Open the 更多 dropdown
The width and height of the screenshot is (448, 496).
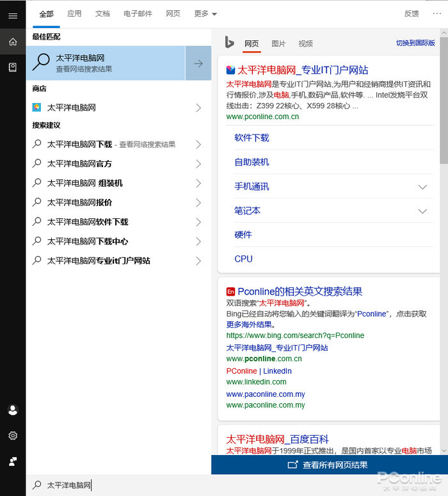point(205,13)
